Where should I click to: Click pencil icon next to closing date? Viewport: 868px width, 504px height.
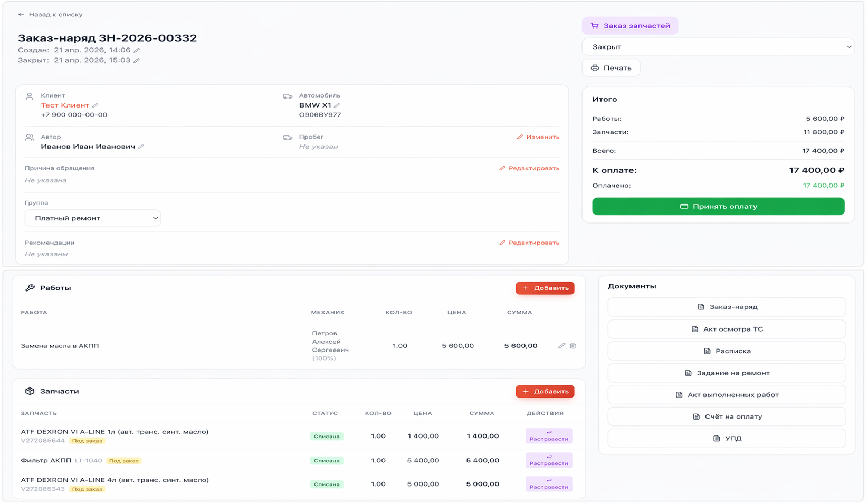pyautogui.click(x=137, y=60)
